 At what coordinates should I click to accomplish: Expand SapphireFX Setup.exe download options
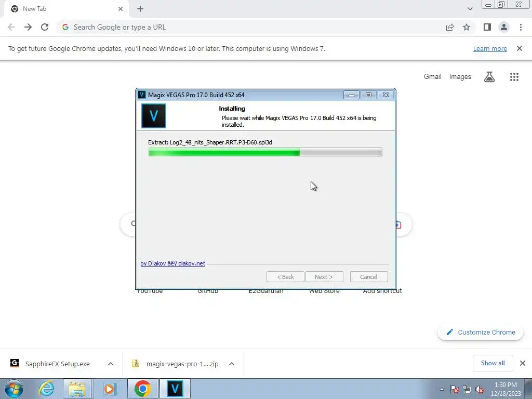[x=111, y=364]
